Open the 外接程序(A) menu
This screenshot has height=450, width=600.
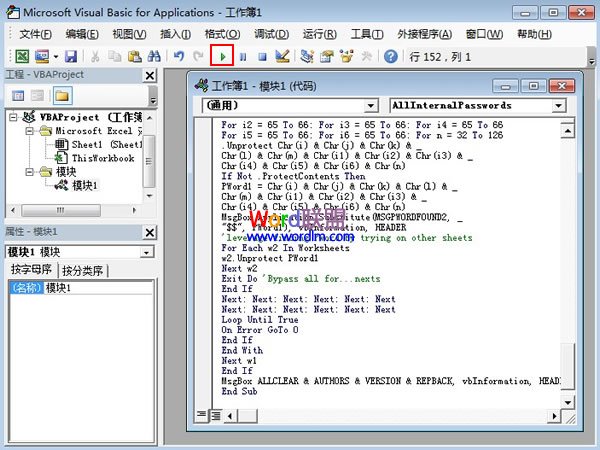point(424,34)
